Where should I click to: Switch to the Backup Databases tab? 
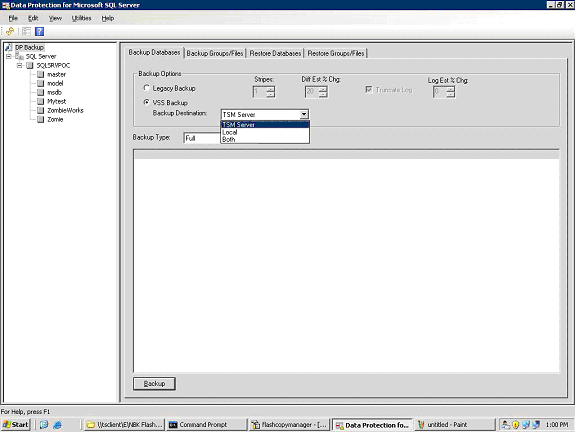click(154, 52)
